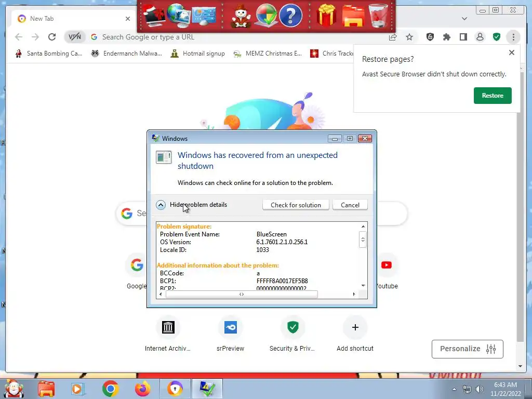The width and height of the screenshot is (532, 399).
Task: Click the help question mark dock icon
Action: coord(290,16)
